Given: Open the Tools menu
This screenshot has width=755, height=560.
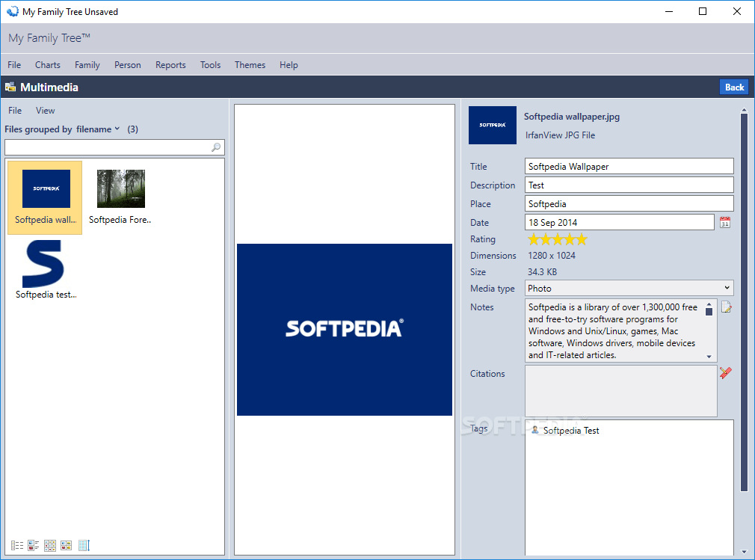Looking at the screenshot, I should [x=210, y=65].
